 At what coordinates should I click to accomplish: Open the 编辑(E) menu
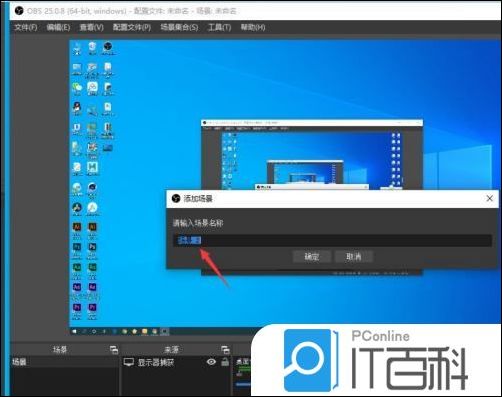[x=58, y=27]
